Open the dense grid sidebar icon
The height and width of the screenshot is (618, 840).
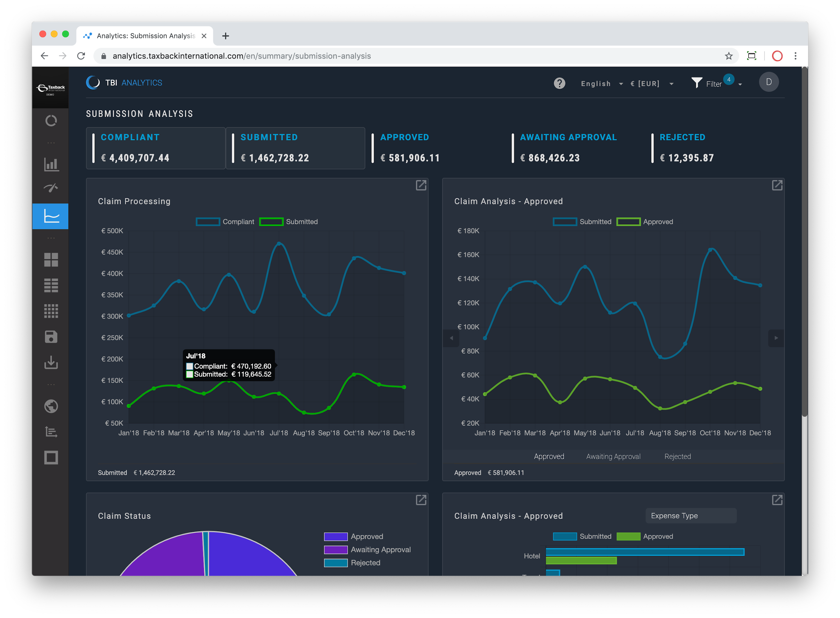click(51, 311)
